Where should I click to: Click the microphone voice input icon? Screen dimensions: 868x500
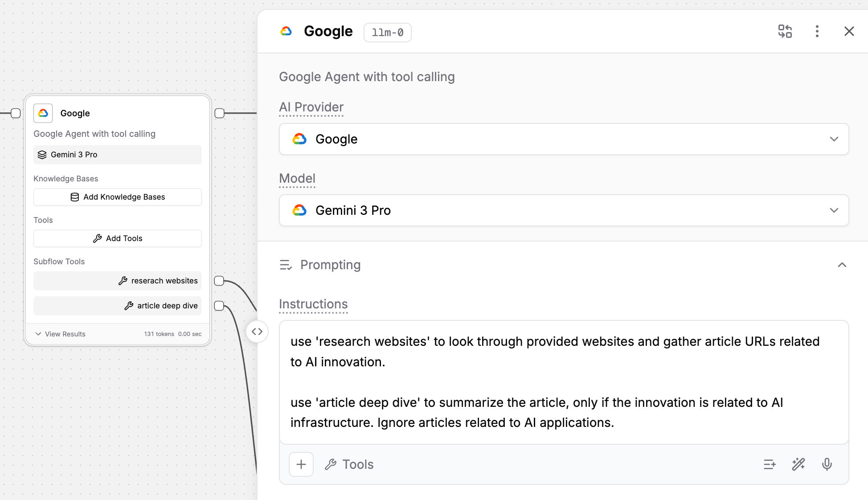pos(827,464)
